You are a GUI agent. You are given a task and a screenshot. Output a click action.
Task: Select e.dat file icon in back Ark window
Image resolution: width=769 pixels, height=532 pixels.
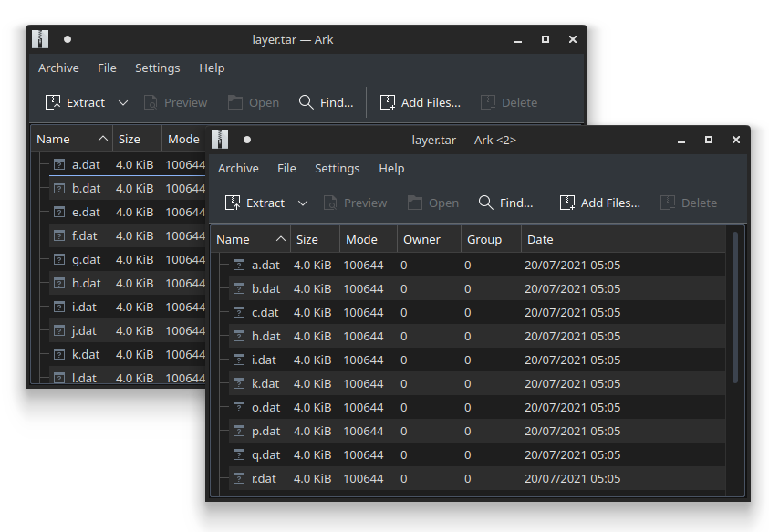tap(59, 212)
